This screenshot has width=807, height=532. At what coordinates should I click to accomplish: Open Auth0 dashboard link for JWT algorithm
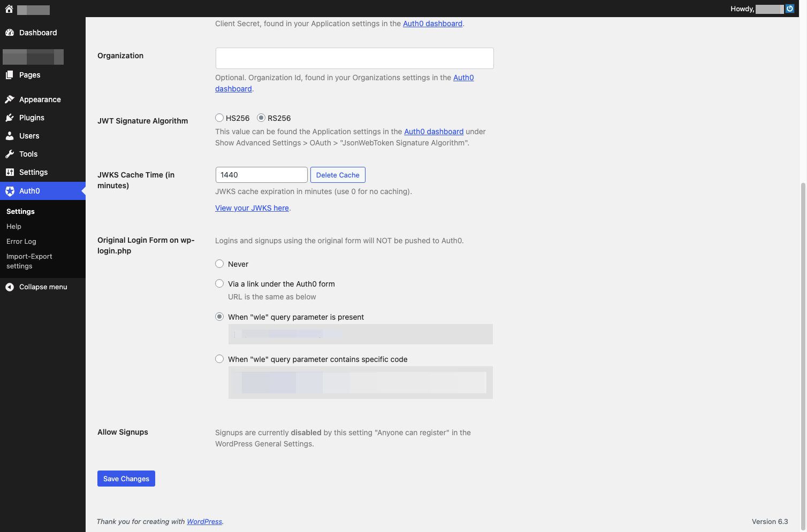[x=433, y=132]
